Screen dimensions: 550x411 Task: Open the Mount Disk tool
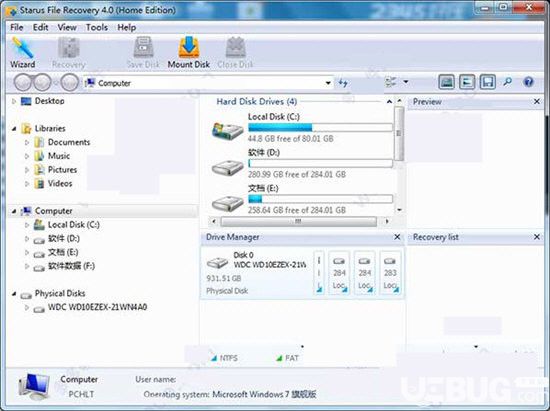(189, 52)
